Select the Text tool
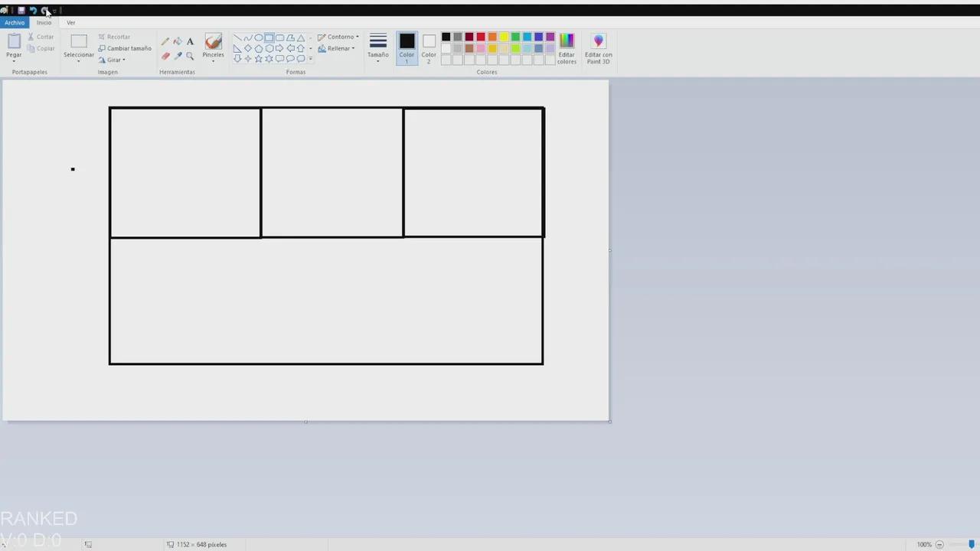This screenshot has width=980, height=551. (x=190, y=41)
